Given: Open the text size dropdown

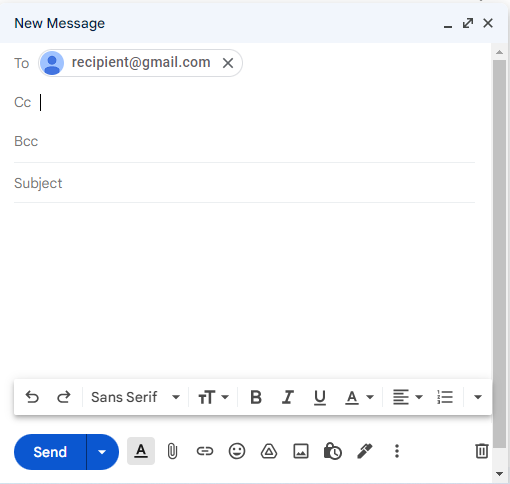Looking at the screenshot, I should (x=213, y=397).
